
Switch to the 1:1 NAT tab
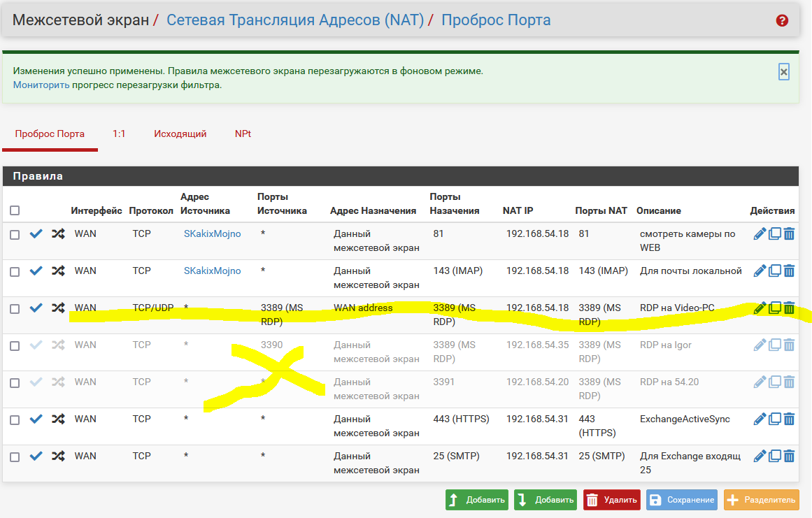(x=119, y=134)
